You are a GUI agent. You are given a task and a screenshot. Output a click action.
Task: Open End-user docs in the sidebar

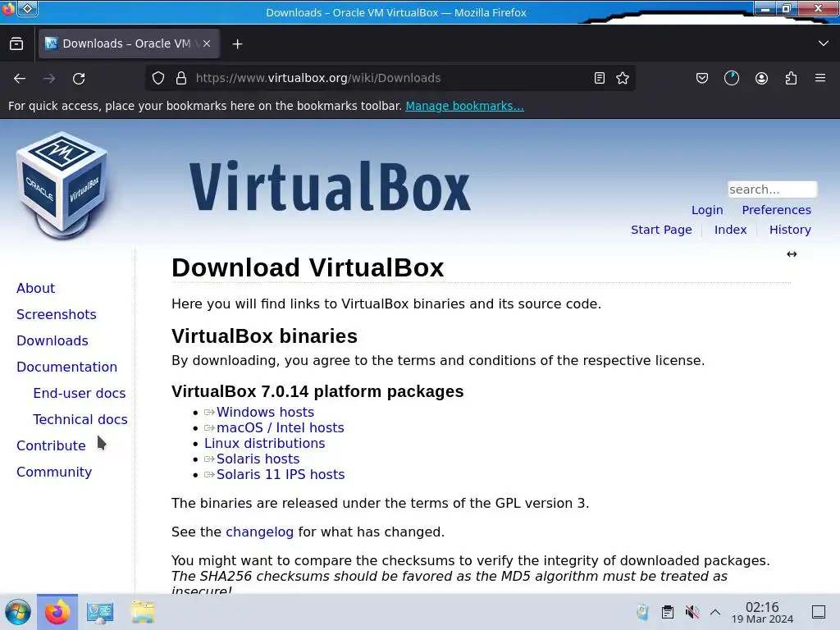pyautogui.click(x=80, y=393)
